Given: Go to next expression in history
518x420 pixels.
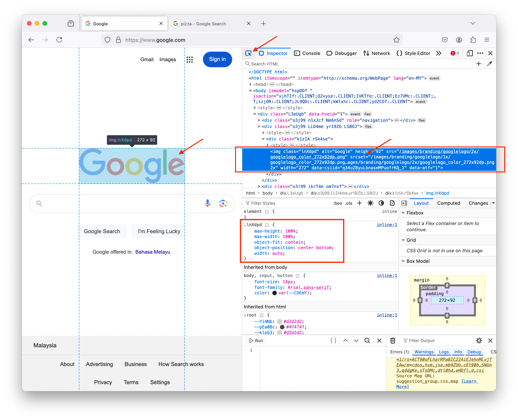Looking at the screenshot, I should pos(356,340).
